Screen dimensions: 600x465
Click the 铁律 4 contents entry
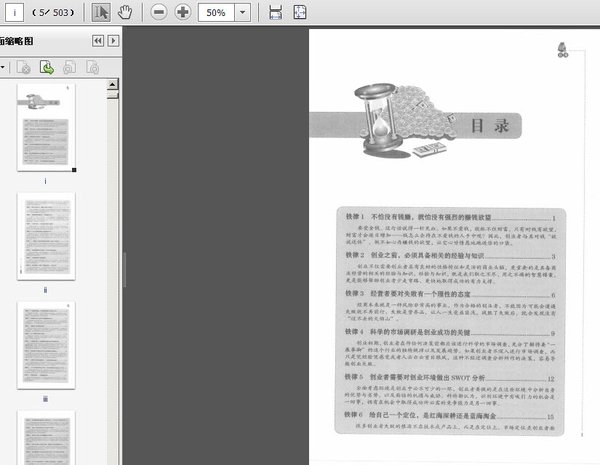tap(450, 332)
